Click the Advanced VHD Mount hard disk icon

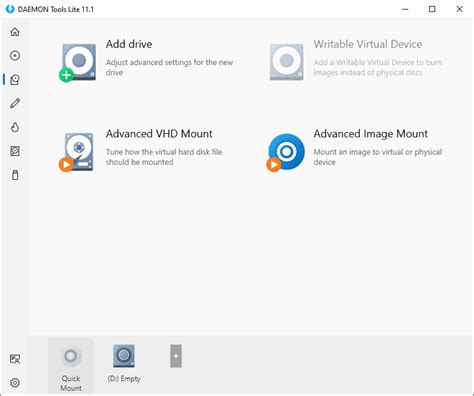pos(77,152)
